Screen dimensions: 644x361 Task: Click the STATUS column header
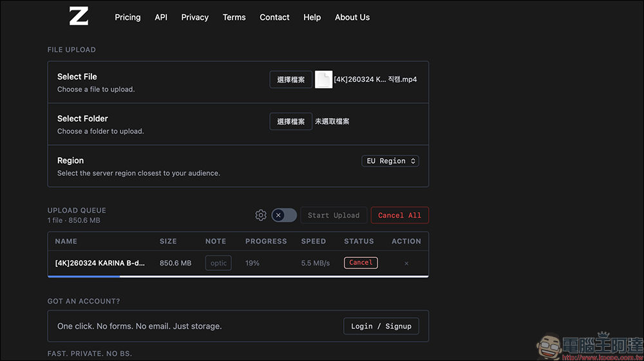tap(359, 241)
